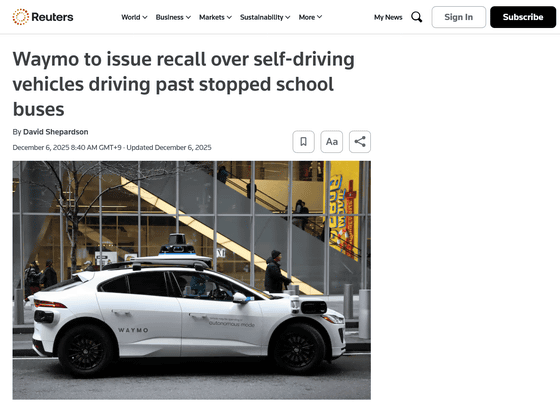This screenshot has height=403, width=560.
Task: Click the Reuters logo icon
Action: coord(20,17)
